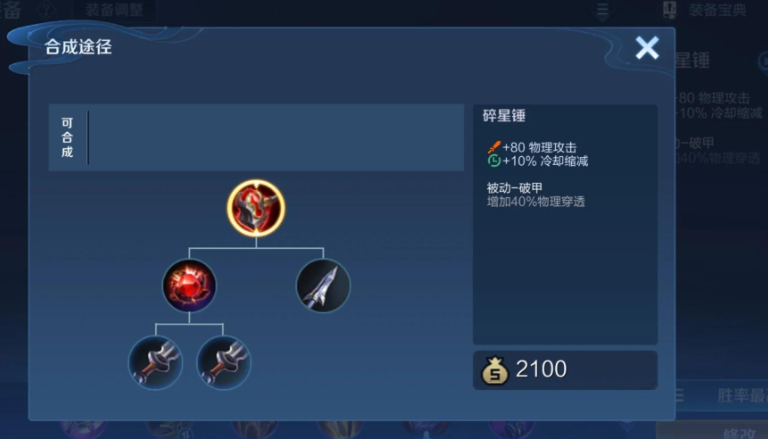Viewport: 768px width, 439px height.
Task: Click the gold money bag icon
Action: pos(495,370)
